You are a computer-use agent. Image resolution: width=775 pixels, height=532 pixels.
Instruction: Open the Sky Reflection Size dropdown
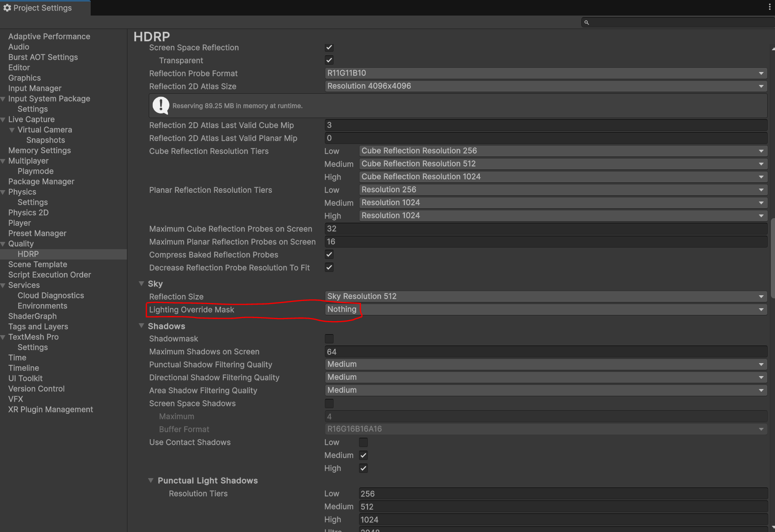pos(544,296)
